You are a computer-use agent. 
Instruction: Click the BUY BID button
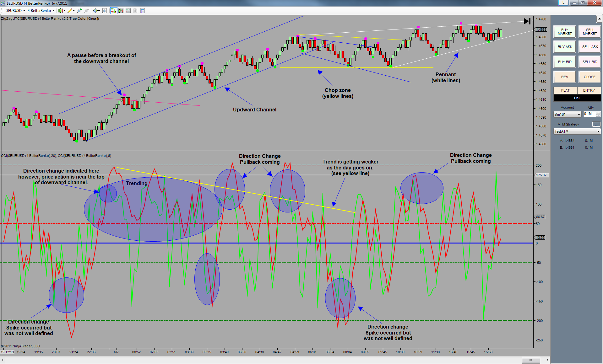pyautogui.click(x=565, y=62)
